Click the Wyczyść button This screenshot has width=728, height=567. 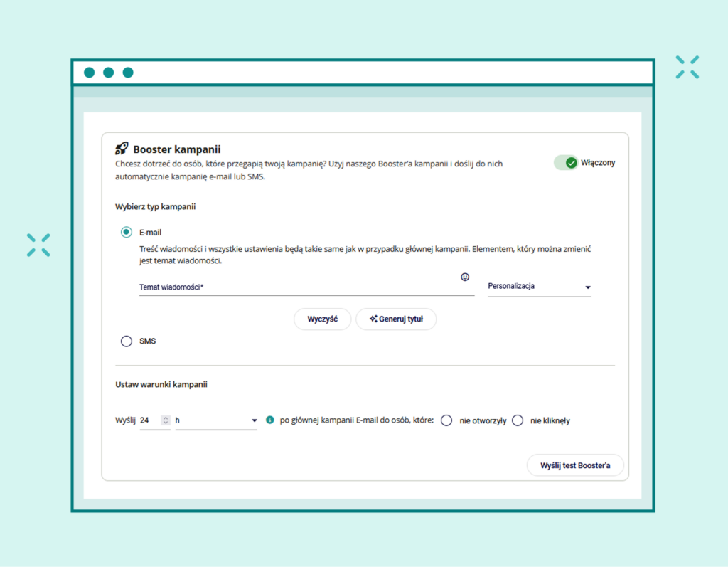[x=322, y=319]
